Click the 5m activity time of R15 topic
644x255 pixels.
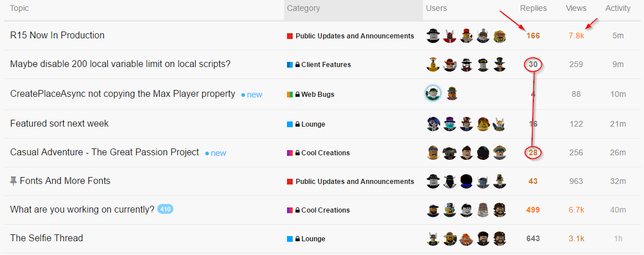pos(618,36)
